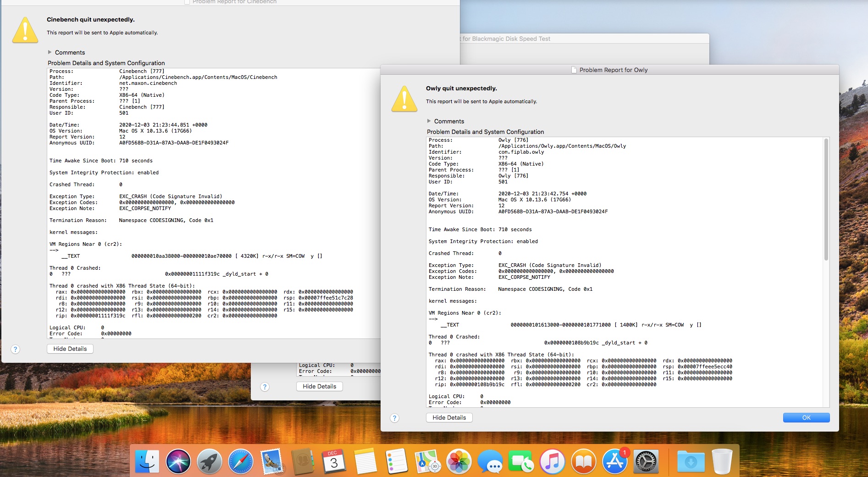Click the help button in the Blackmagic report
This screenshot has height=477, width=868.
click(x=265, y=387)
